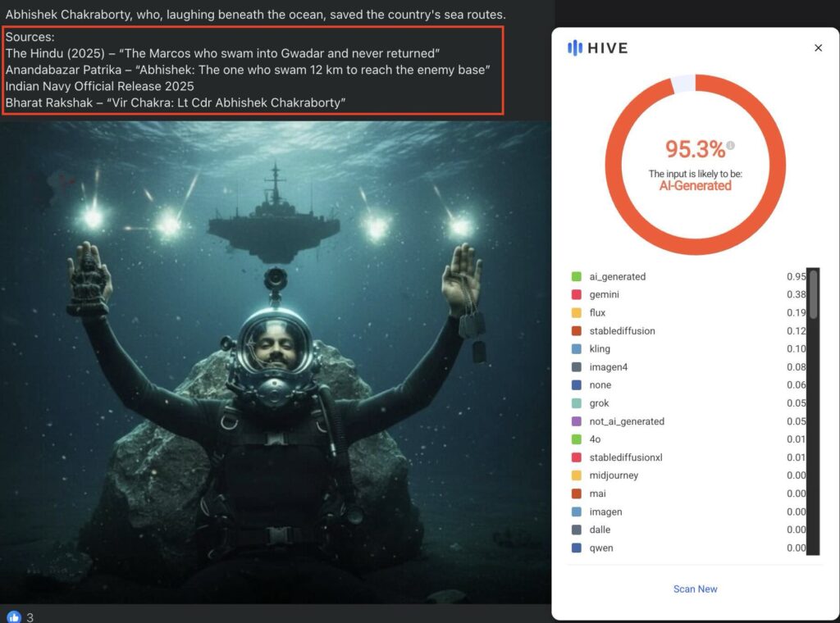Open the underwater diver image

point(276,362)
